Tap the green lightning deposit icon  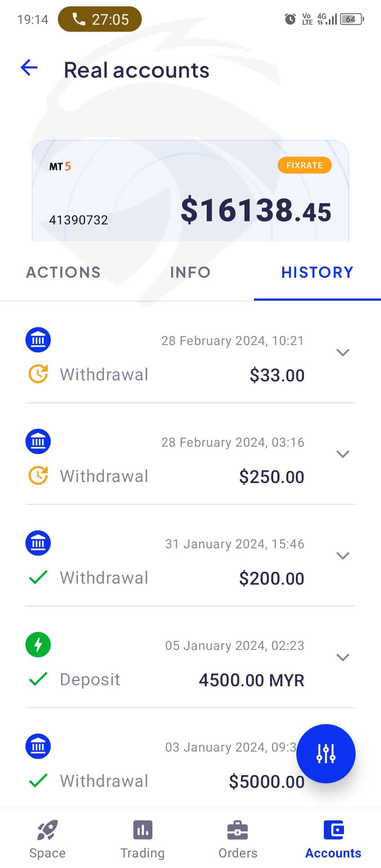point(38,645)
